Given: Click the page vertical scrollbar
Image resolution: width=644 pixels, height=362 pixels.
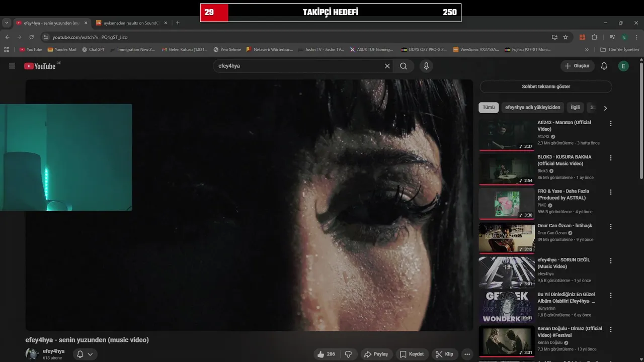Looking at the screenshot, I should click(x=641, y=121).
